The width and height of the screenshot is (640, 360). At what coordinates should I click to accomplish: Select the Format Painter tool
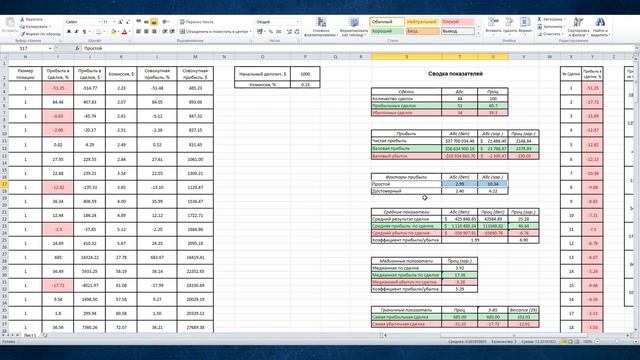click(x=40, y=34)
